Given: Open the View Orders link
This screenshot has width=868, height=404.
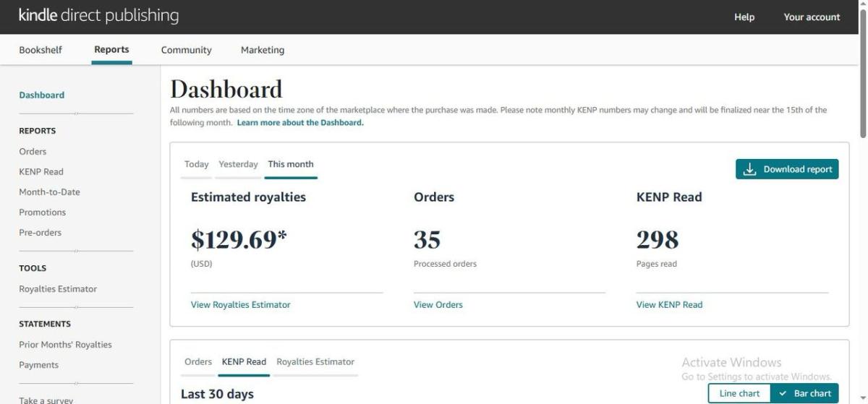Looking at the screenshot, I should point(438,305).
